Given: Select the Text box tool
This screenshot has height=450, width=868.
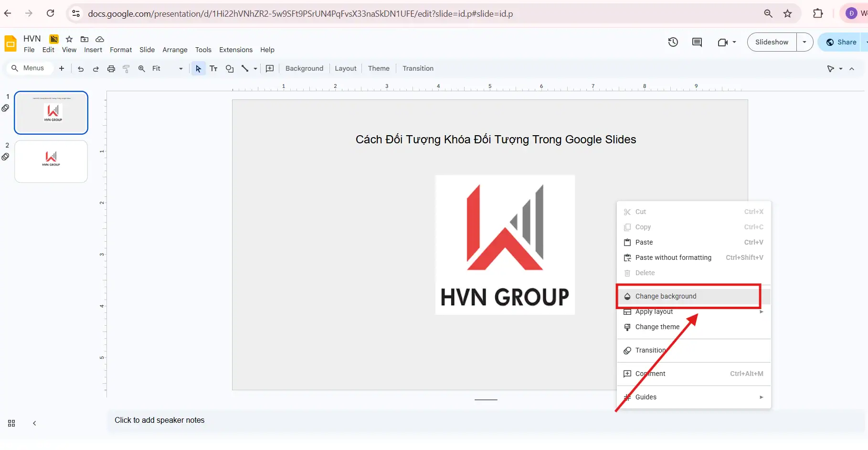Looking at the screenshot, I should (x=213, y=68).
